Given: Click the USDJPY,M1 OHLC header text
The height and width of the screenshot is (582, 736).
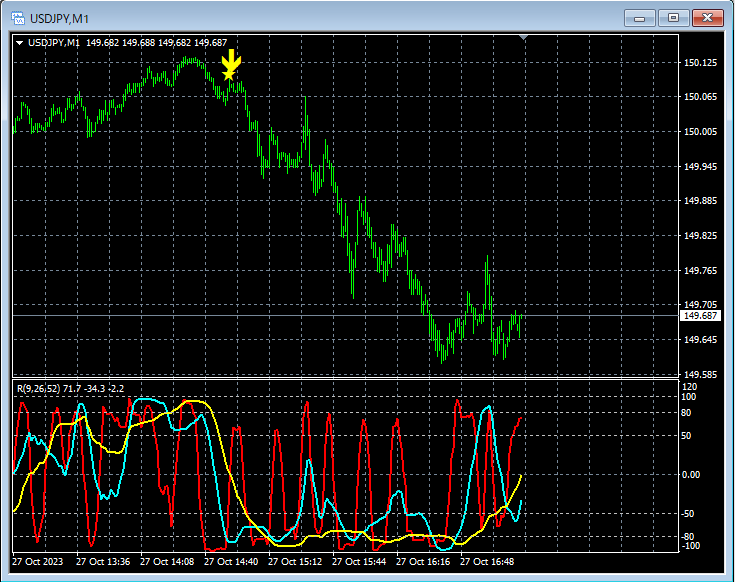Looking at the screenshot, I should (x=127, y=43).
